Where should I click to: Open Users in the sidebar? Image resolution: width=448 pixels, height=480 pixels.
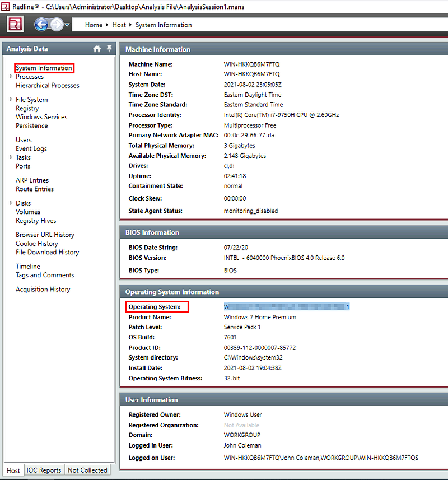click(24, 140)
